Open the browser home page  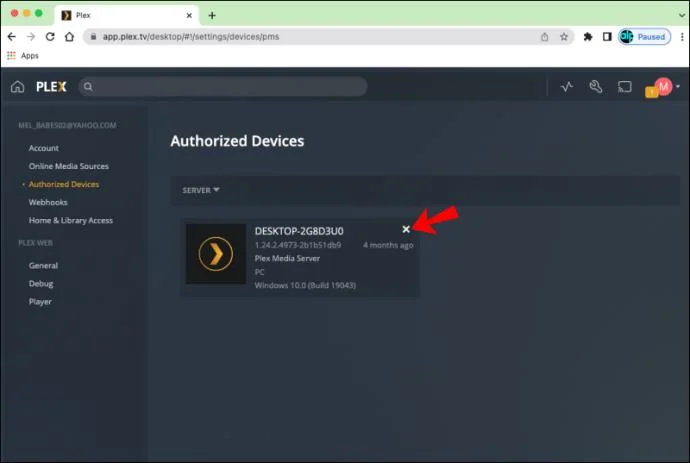tap(69, 37)
